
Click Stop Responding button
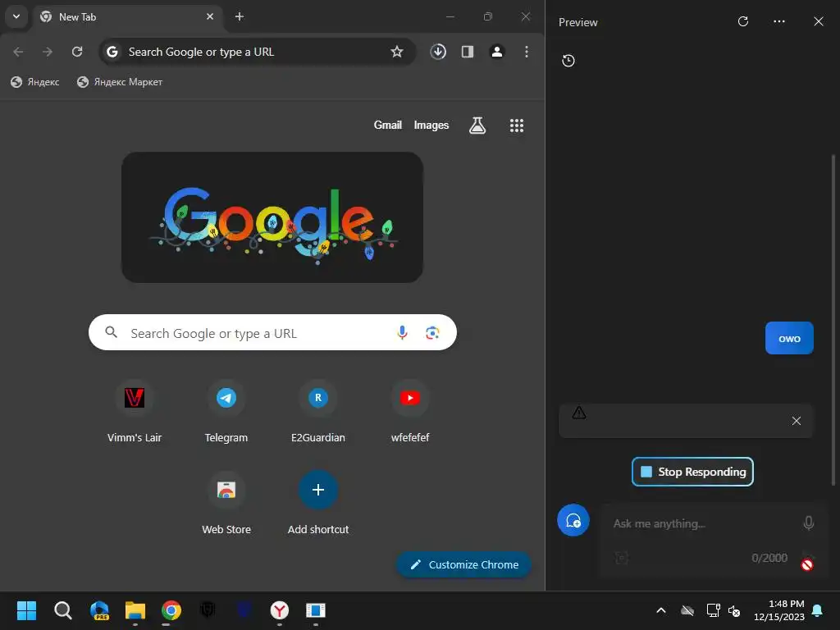(x=692, y=472)
